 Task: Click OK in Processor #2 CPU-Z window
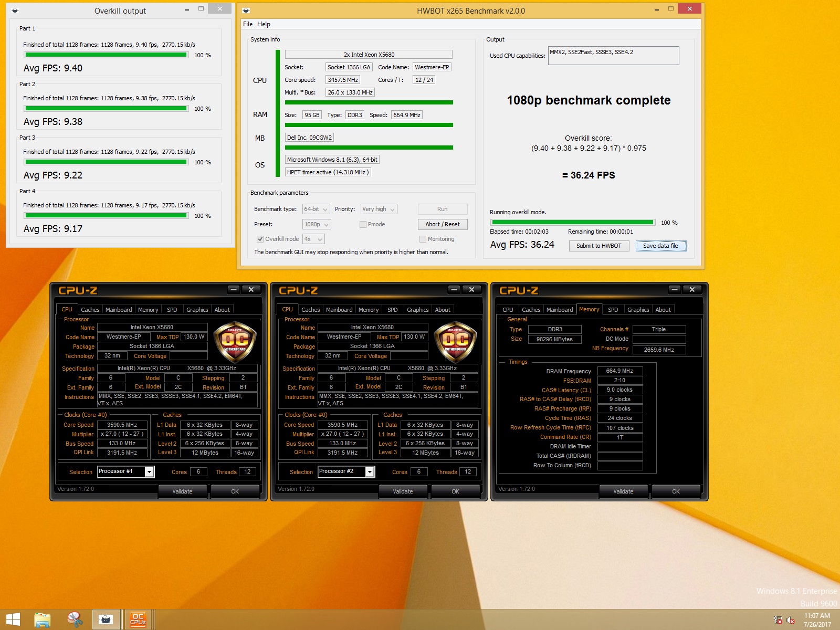click(455, 491)
